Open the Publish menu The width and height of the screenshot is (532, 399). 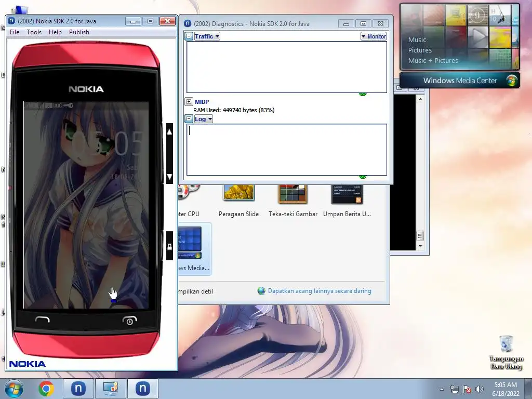coord(79,32)
